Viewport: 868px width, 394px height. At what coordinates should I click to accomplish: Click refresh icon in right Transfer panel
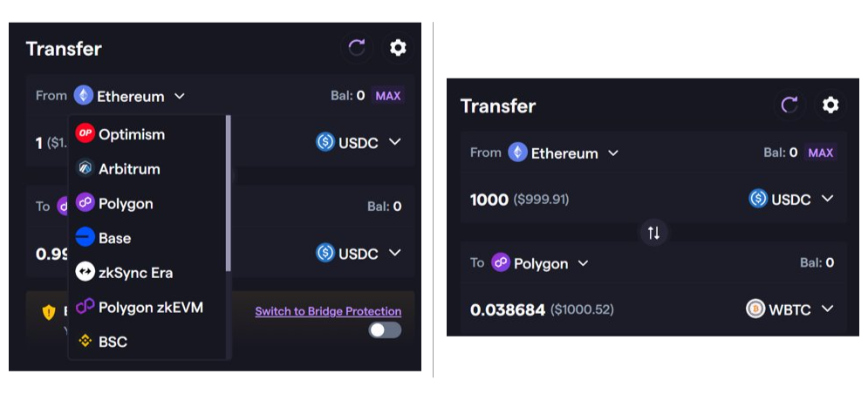tap(789, 105)
